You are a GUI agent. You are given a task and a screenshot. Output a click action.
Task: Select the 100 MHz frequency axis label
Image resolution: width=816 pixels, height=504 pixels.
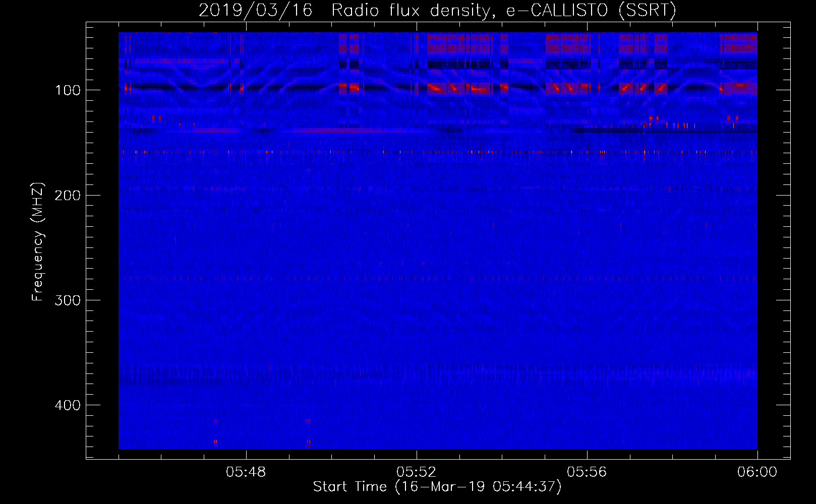point(68,90)
